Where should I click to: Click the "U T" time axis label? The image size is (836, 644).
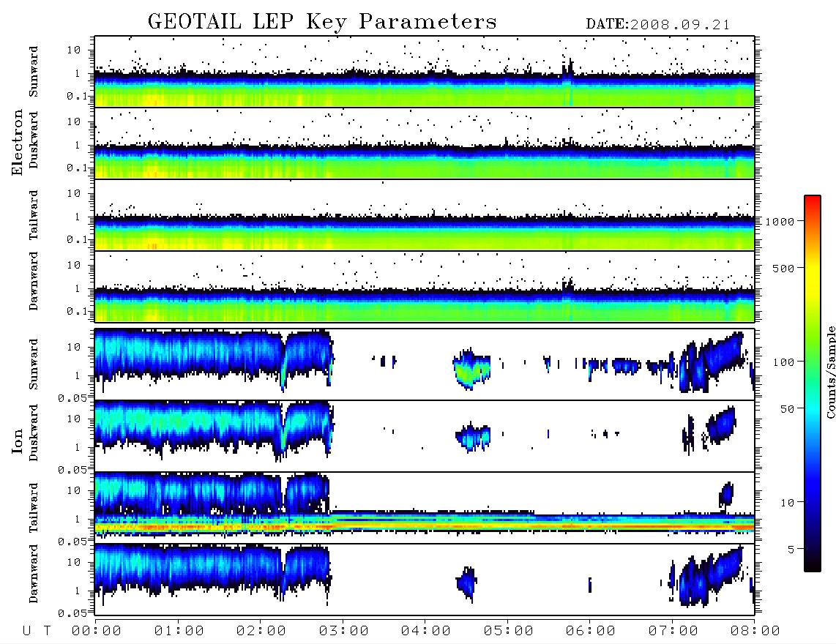pos(37,632)
